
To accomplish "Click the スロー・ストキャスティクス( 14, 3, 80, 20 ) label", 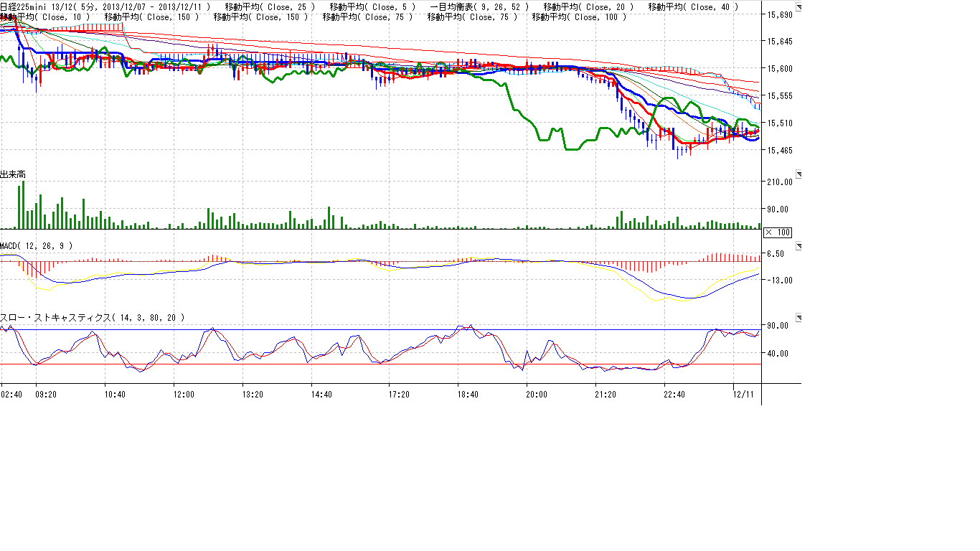I will click(x=92, y=317).
